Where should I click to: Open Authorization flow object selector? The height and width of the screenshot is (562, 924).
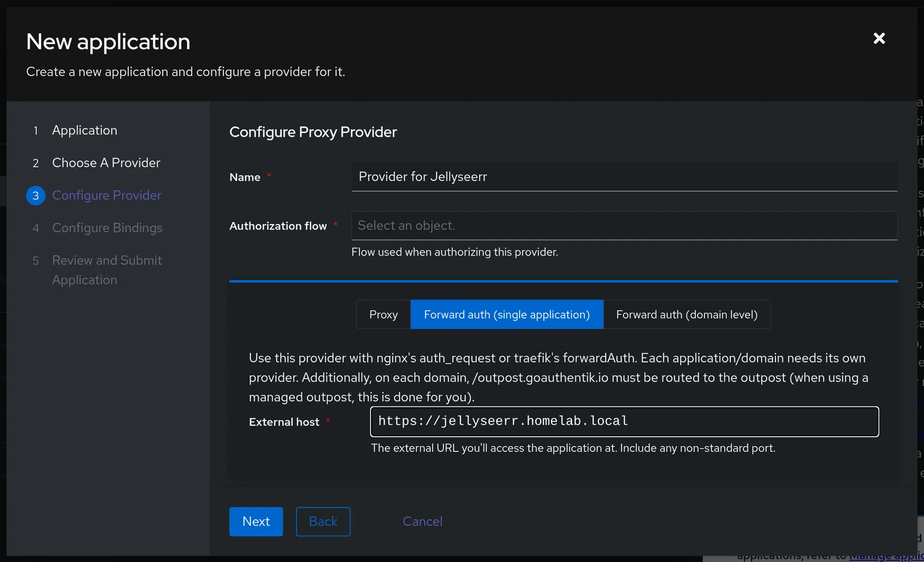(x=624, y=226)
